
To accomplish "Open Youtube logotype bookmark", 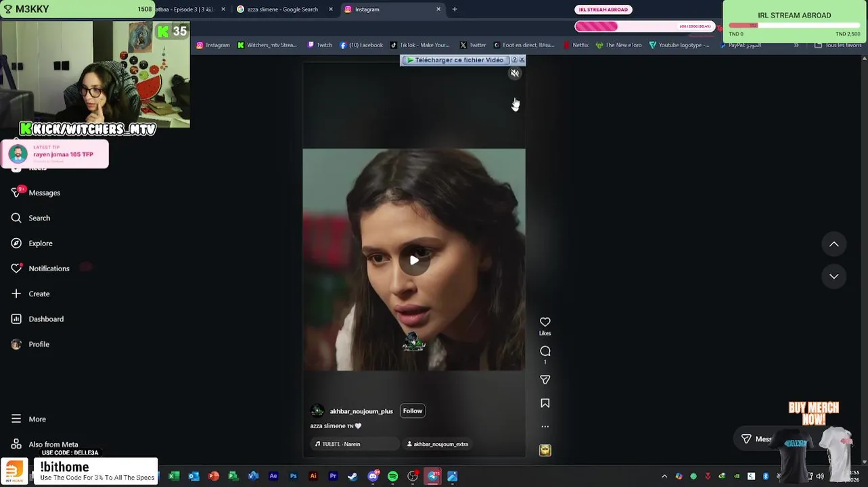I will 679,45.
